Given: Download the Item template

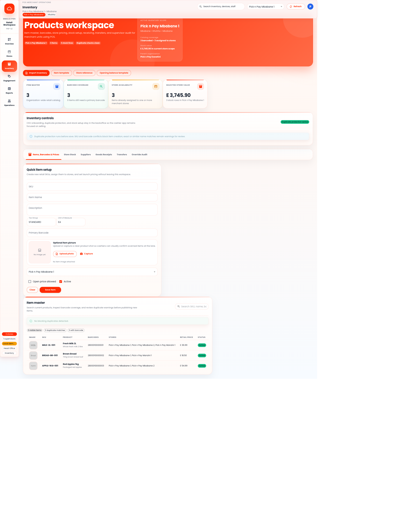Looking at the screenshot, I should [x=61, y=73].
